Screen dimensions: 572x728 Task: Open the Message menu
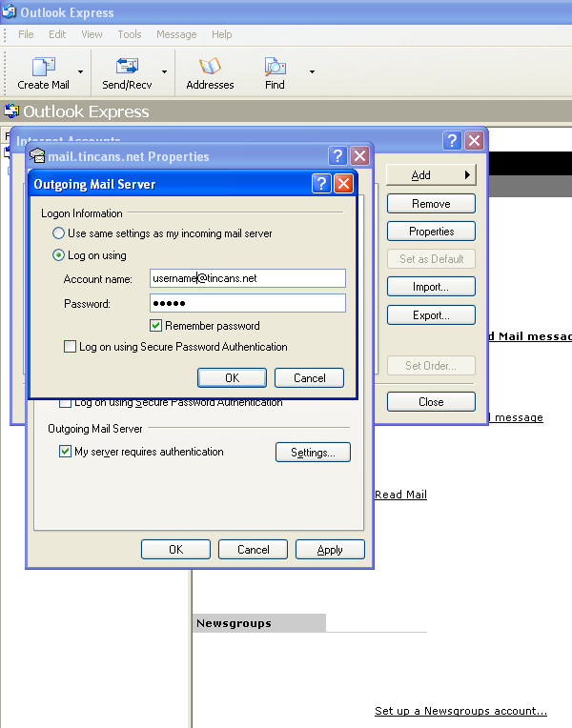(x=176, y=34)
